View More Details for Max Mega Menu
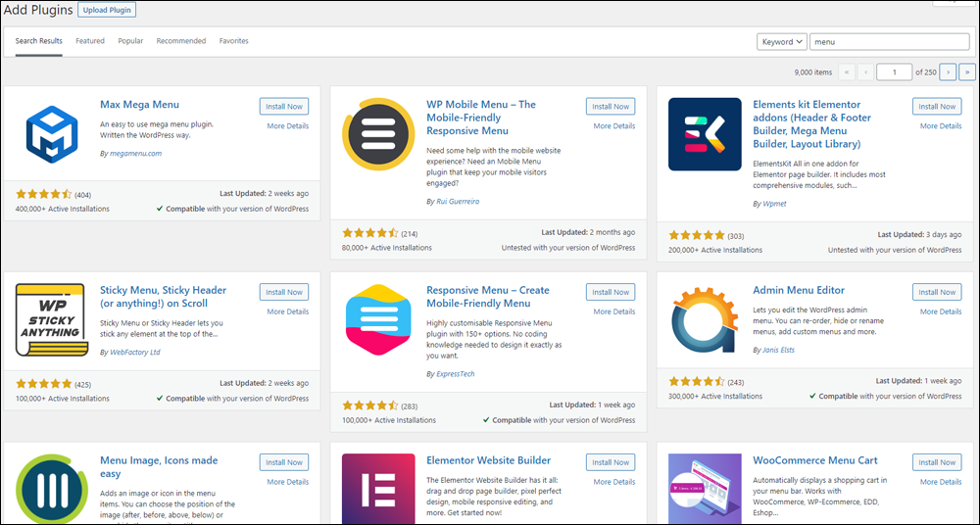This screenshot has height=525, width=980. 287,125
